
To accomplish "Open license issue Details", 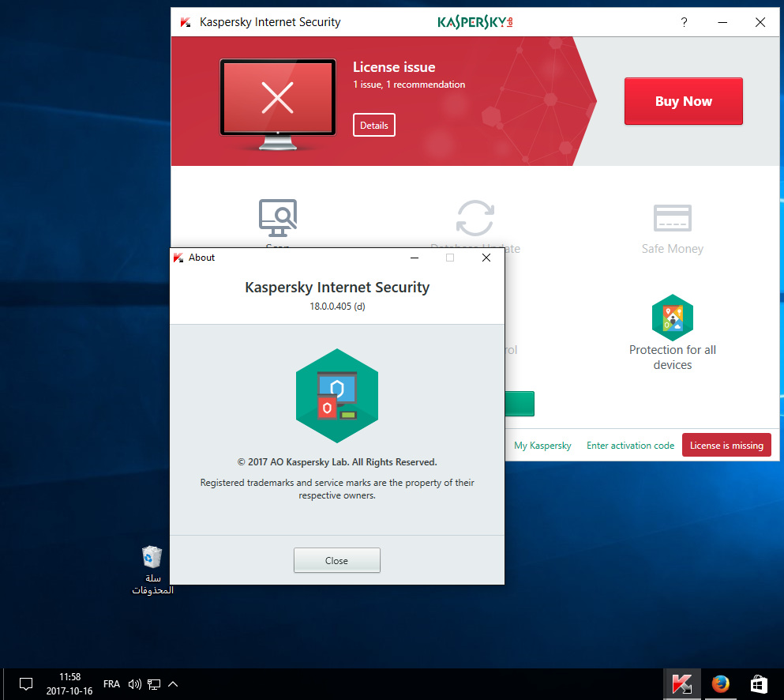I will 374,125.
